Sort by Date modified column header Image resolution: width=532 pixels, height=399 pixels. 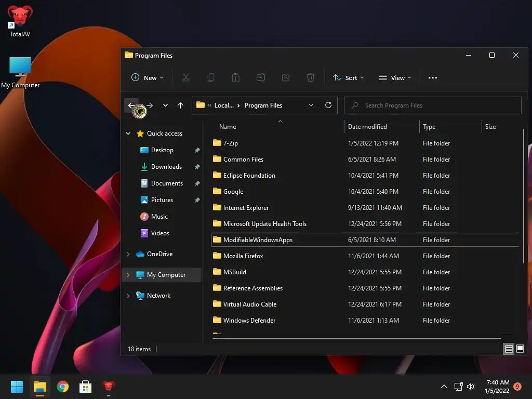(367, 127)
